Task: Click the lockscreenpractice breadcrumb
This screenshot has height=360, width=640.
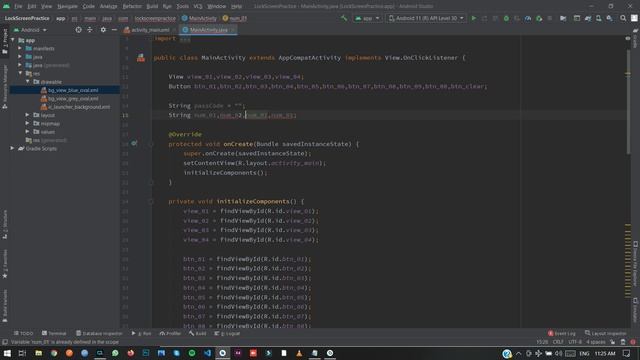Action: [155, 18]
